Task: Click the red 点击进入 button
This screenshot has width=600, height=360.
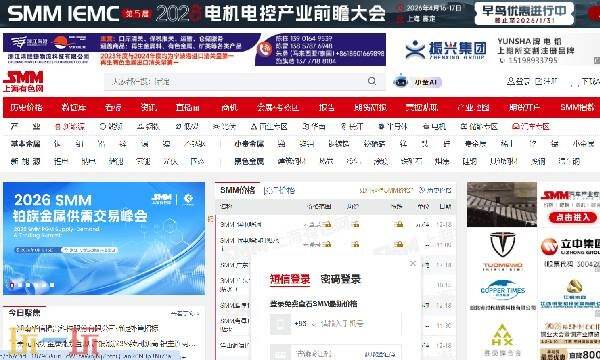Action: [573, 217]
